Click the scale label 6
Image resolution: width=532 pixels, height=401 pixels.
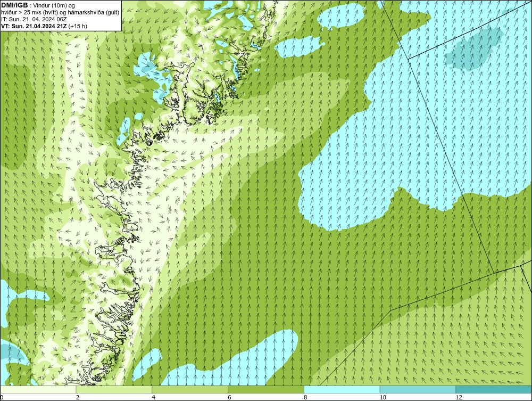(x=230, y=397)
